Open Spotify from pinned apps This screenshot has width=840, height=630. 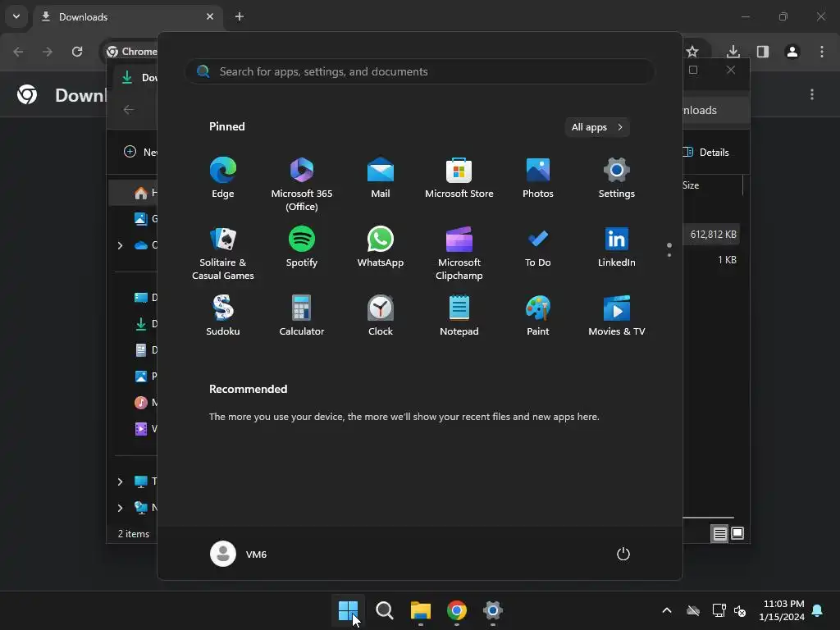[302, 247]
